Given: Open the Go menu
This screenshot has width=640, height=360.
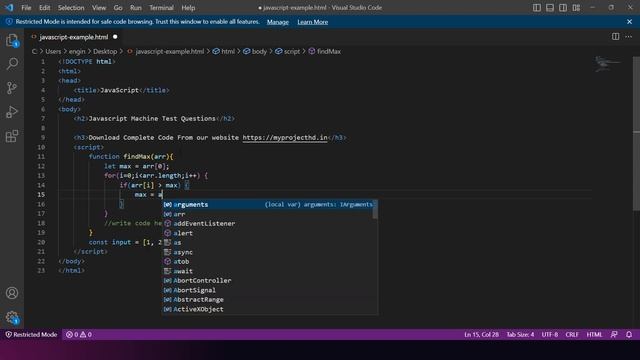Looking at the screenshot, I should click(x=118, y=8).
